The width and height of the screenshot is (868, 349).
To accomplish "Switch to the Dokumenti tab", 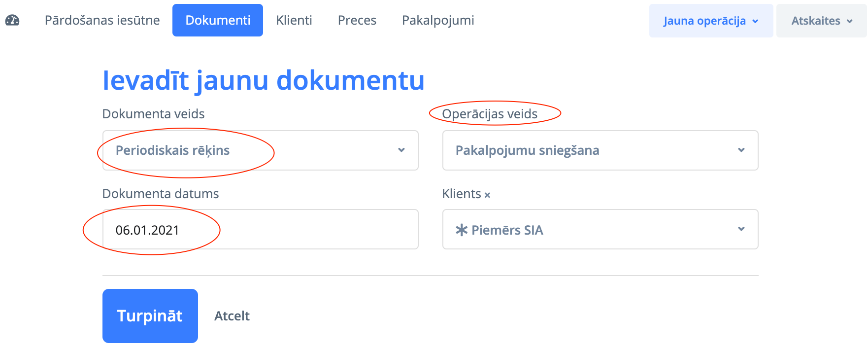I will pyautogui.click(x=218, y=20).
